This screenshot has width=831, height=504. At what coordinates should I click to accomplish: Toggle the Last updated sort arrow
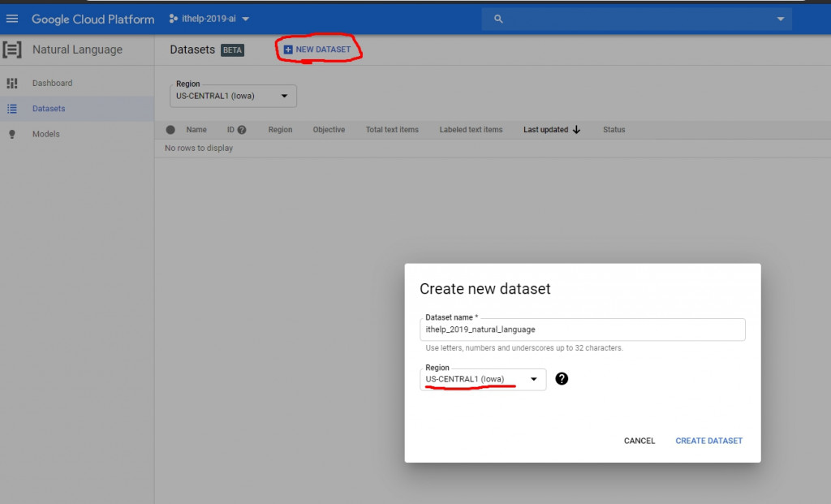coord(577,129)
